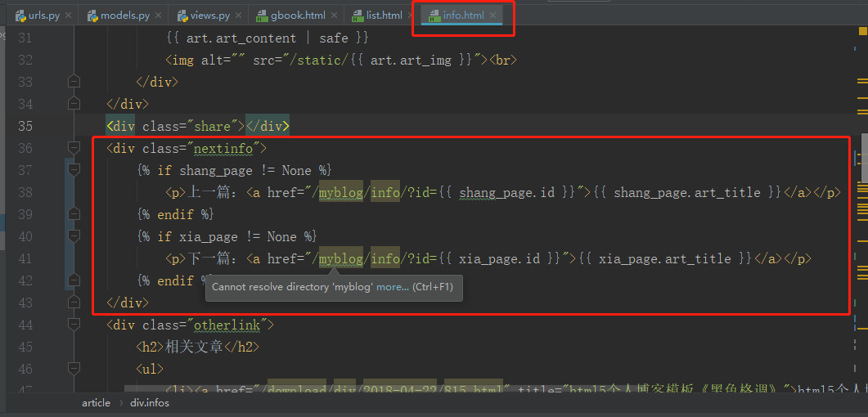Toggle fold marker at line 39 endif
This screenshot has width=868, height=417.
coord(74,214)
